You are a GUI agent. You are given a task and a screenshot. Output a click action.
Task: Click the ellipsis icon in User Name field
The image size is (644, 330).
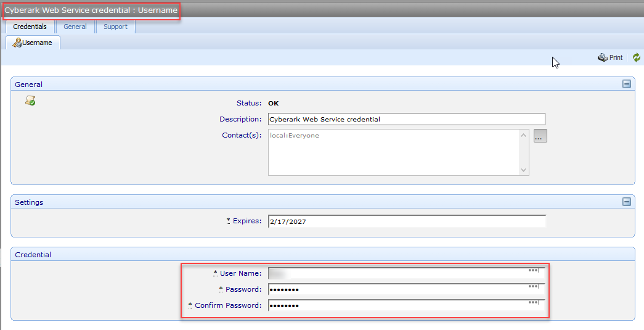(x=534, y=270)
